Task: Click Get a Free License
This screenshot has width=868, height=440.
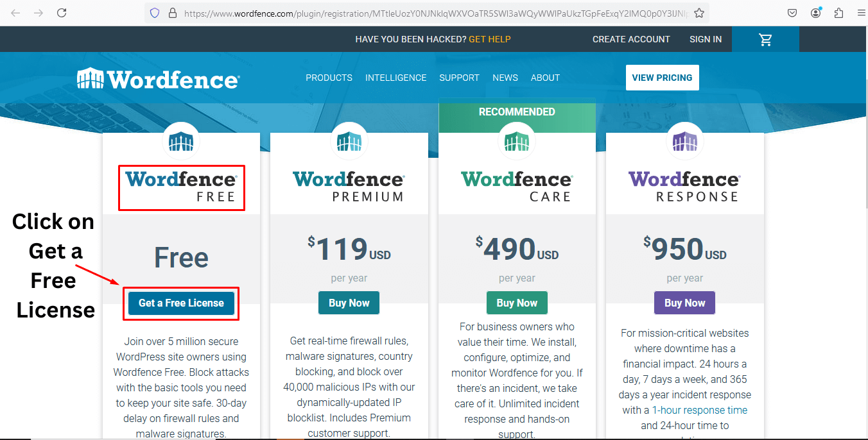Action: click(x=180, y=303)
